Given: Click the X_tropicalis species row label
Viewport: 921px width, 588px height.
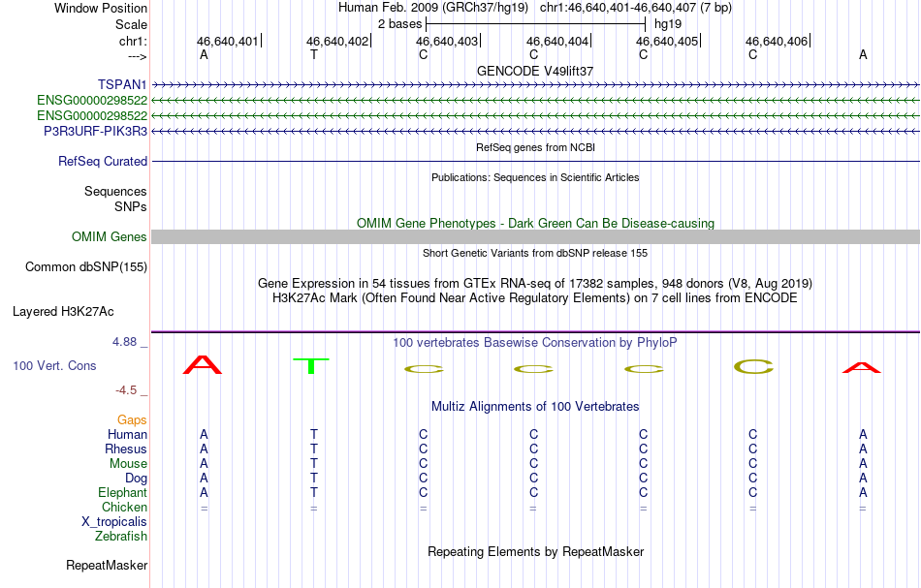Looking at the screenshot, I should click(114, 522).
